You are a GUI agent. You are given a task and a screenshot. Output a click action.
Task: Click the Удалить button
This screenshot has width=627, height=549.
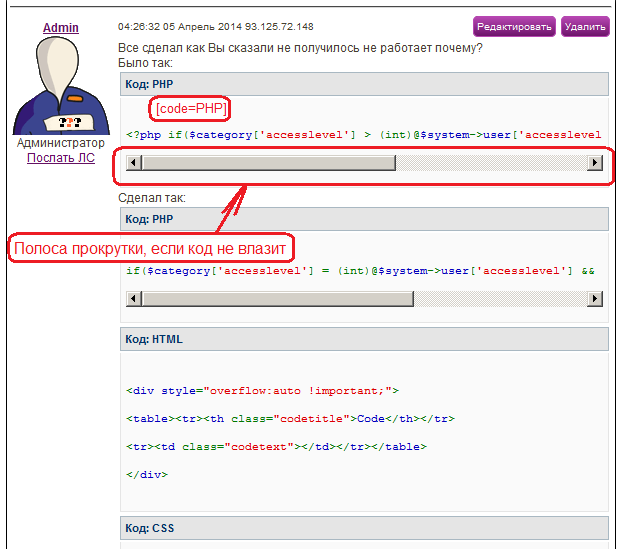click(x=585, y=27)
